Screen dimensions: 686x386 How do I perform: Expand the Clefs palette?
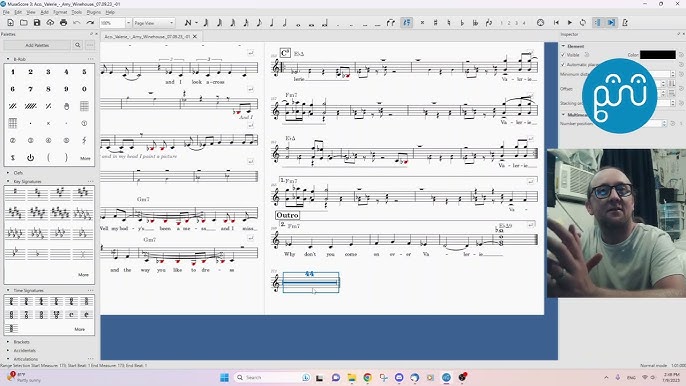18,173
